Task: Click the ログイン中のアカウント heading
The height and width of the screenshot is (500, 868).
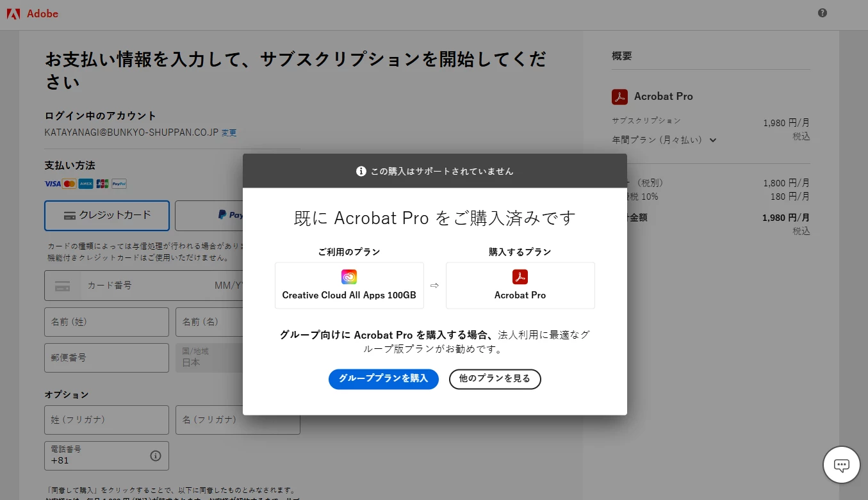Action: pos(101,116)
